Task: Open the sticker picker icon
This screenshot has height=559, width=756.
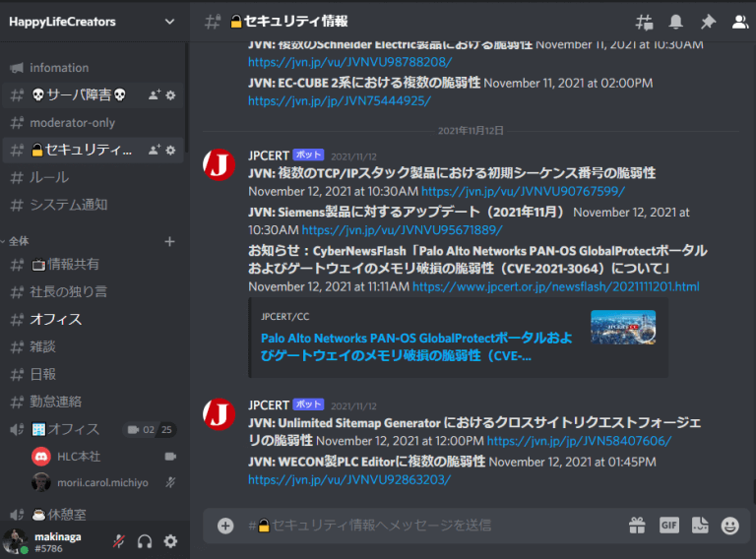Action: 700,526
